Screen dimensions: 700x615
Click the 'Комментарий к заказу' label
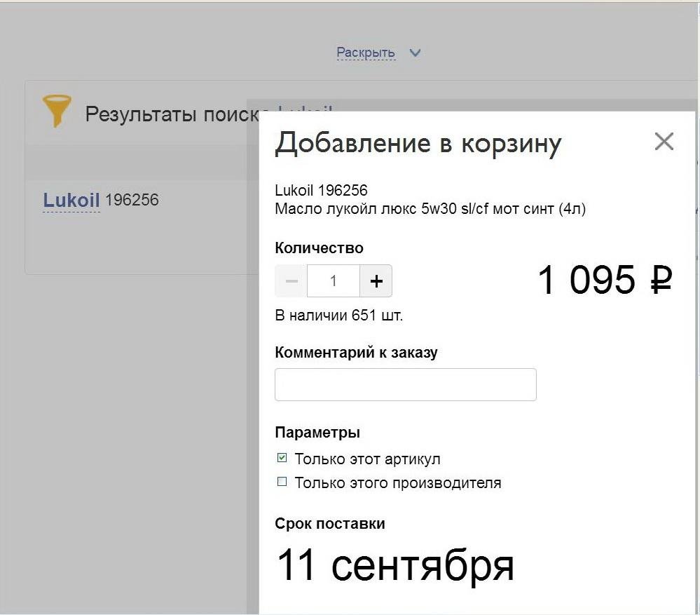pos(356,353)
